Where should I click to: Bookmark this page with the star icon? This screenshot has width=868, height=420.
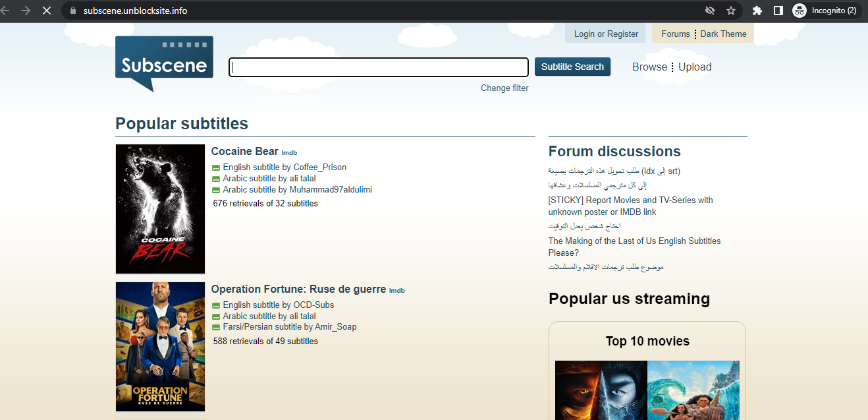[730, 11]
